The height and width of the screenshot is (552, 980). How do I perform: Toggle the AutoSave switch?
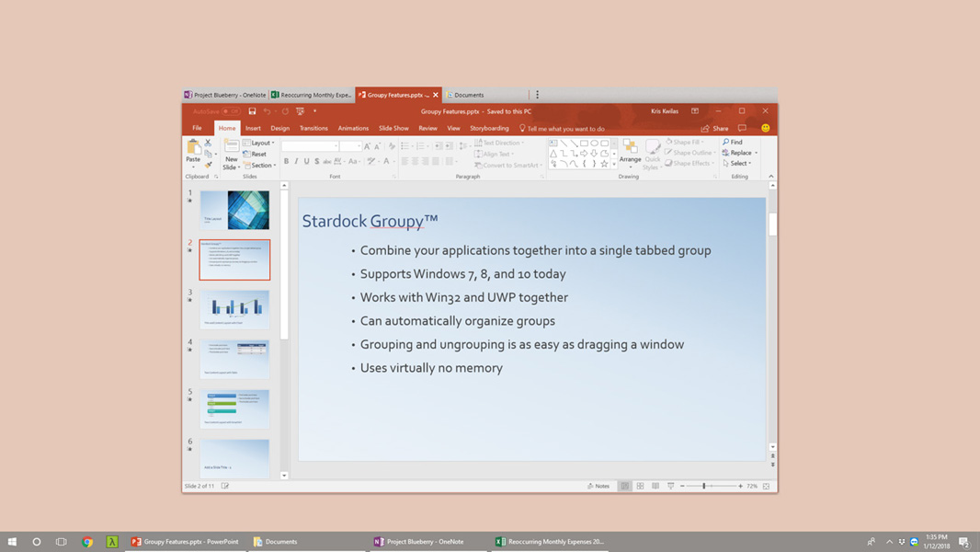tap(230, 111)
